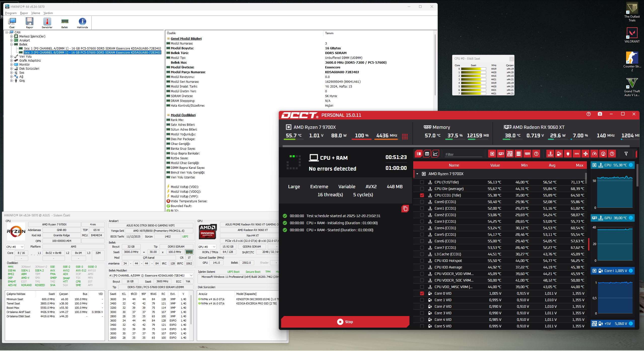Screen dimensions: 644x351
Task: Switch OCCT monitoring to table view icon
Action: coord(427,154)
